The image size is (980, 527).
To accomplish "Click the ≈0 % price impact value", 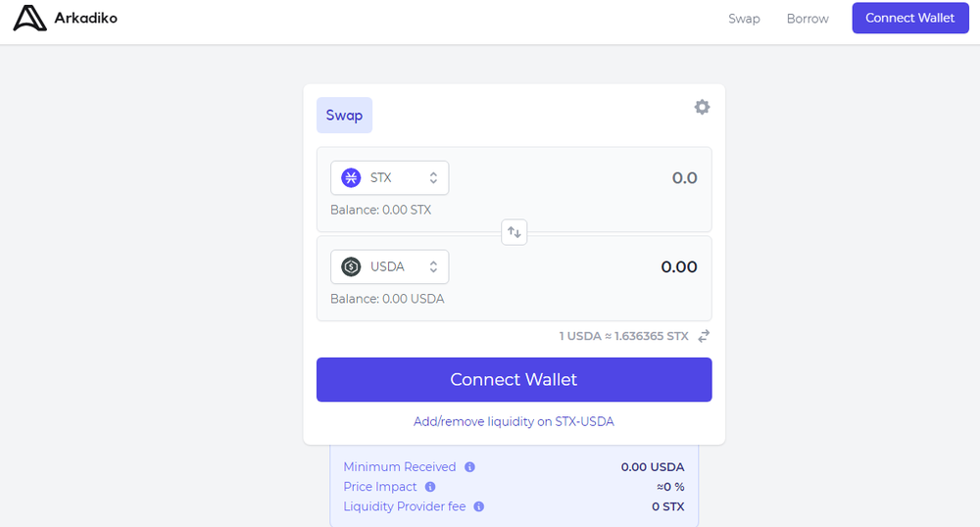I will [670, 487].
